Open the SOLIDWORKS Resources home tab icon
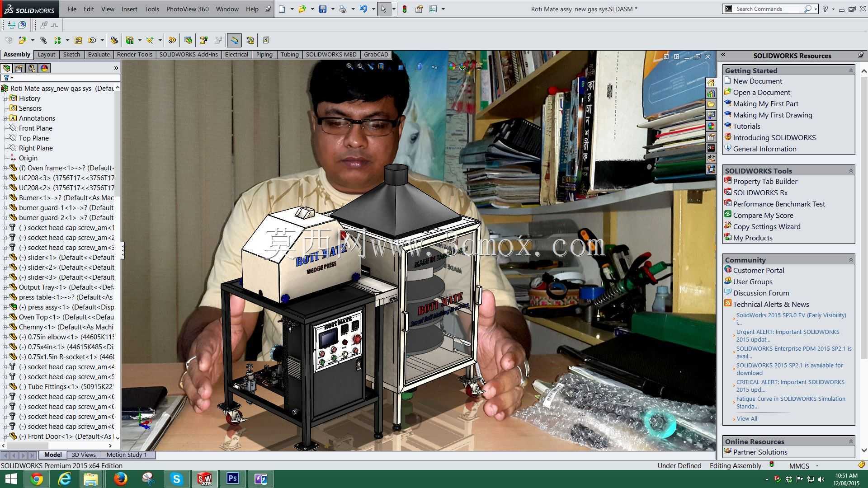Image resolution: width=868 pixels, height=488 pixels. click(711, 83)
